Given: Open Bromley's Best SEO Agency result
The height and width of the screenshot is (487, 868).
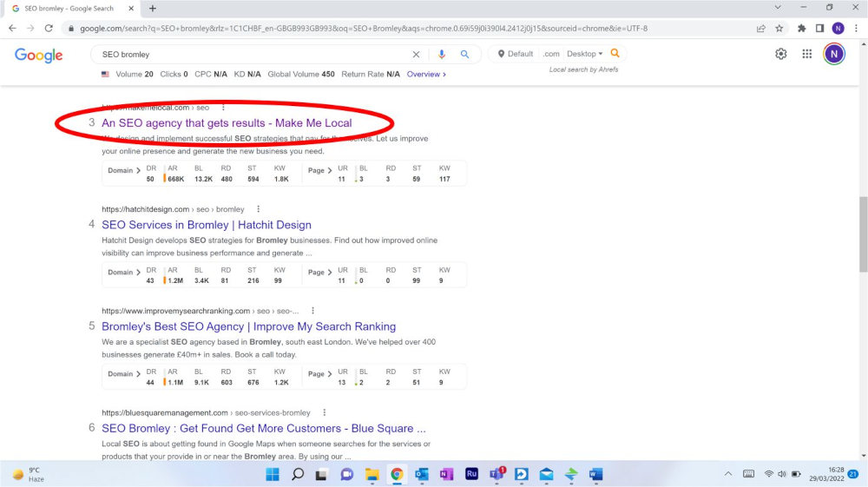Looking at the screenshot, I should tap(248, 326).
